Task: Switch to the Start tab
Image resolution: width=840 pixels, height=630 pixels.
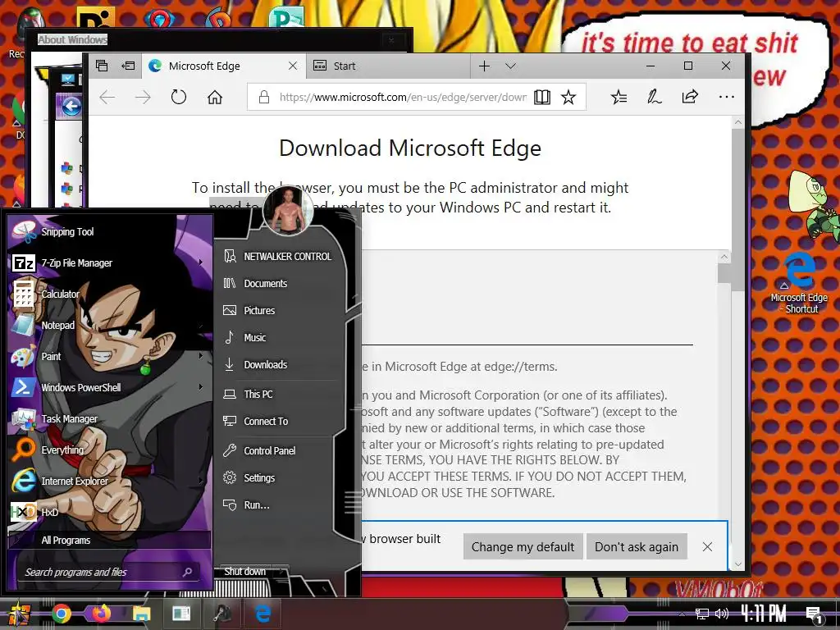Action: 388,66
